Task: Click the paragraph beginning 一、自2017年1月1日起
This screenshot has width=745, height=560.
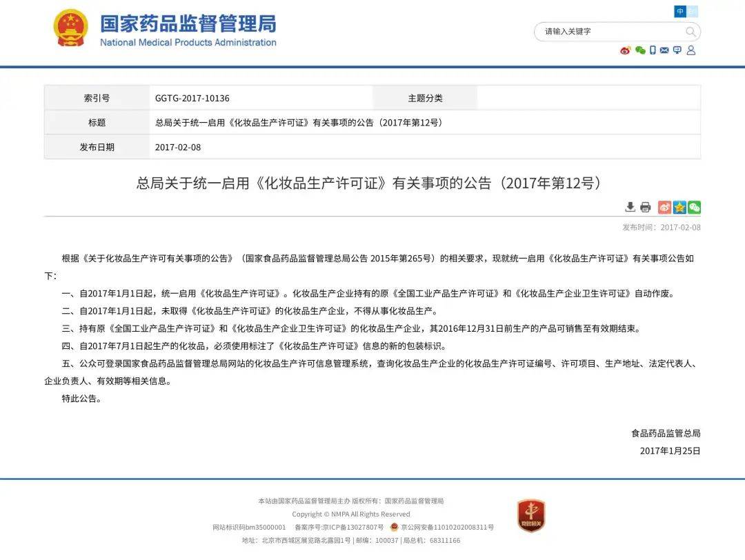Action: point(368,294)
